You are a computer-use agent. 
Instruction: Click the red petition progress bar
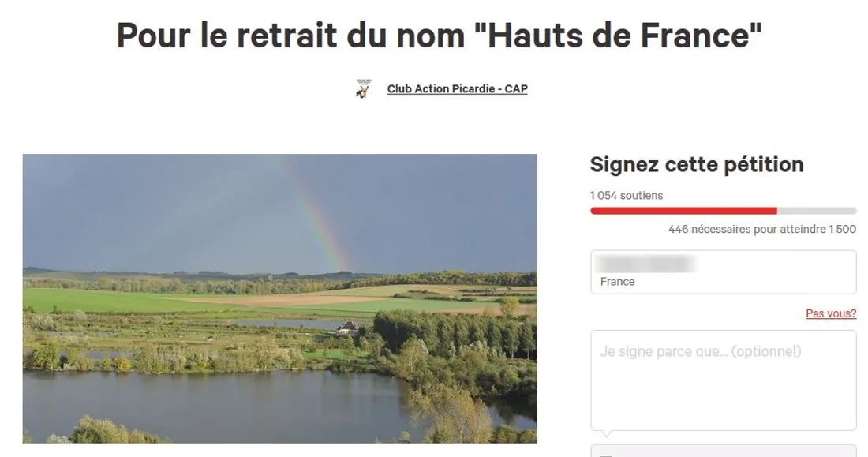coord(683,211)
